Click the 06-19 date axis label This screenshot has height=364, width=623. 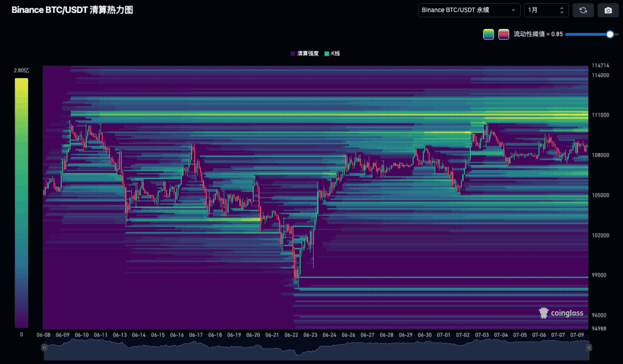(234, 335)
